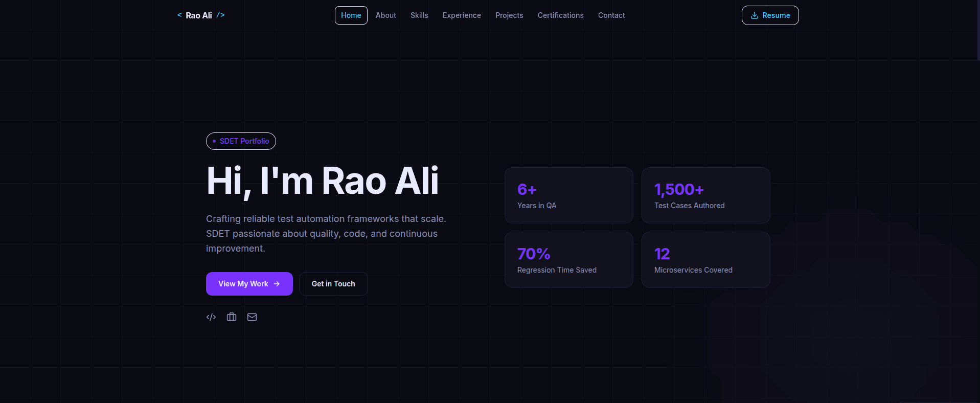
Task: Click the "Hi, I'm Rao Ali" heading
Action: tap(323, 181)
